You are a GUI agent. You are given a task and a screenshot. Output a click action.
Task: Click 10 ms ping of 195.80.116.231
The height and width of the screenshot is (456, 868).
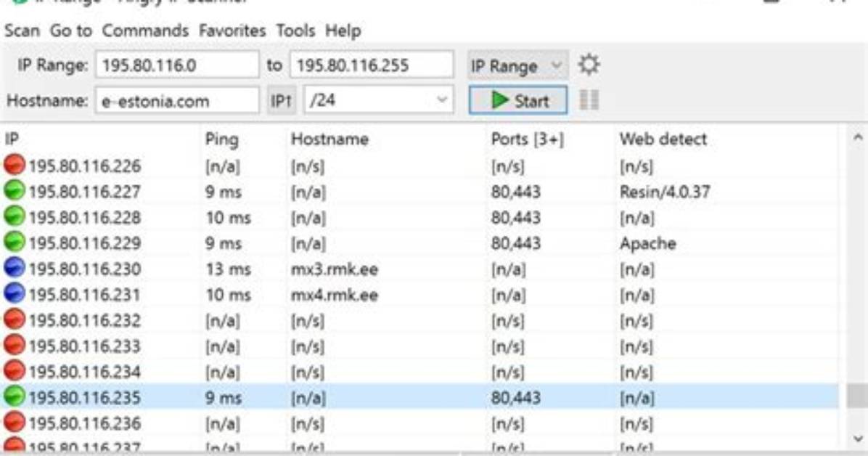point(228,295)
